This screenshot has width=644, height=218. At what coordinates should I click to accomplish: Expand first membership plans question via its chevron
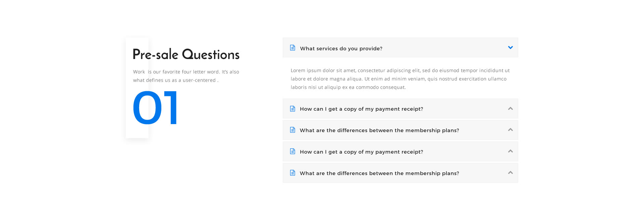point(511,129)
